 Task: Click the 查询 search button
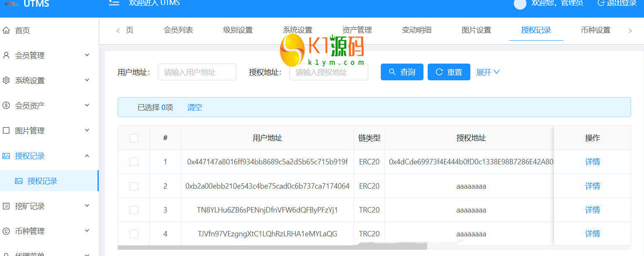pyautogui.click(x=402, y=72)
